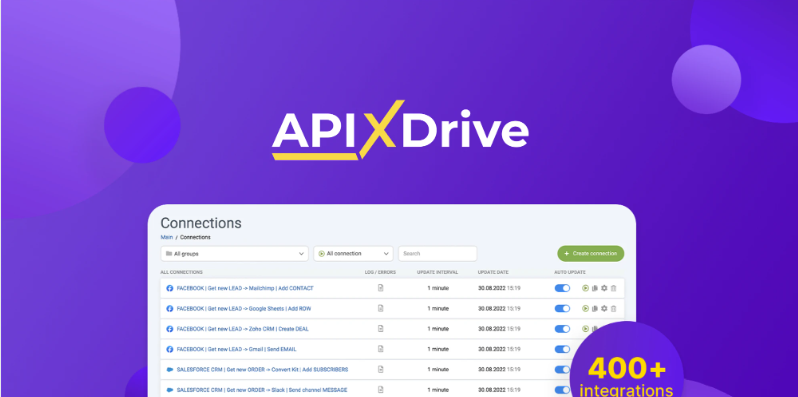Toggle auto update for Slack channel MESSAGE connection
The width and height of the screenshot is (798, 397).
coord(562,390)
